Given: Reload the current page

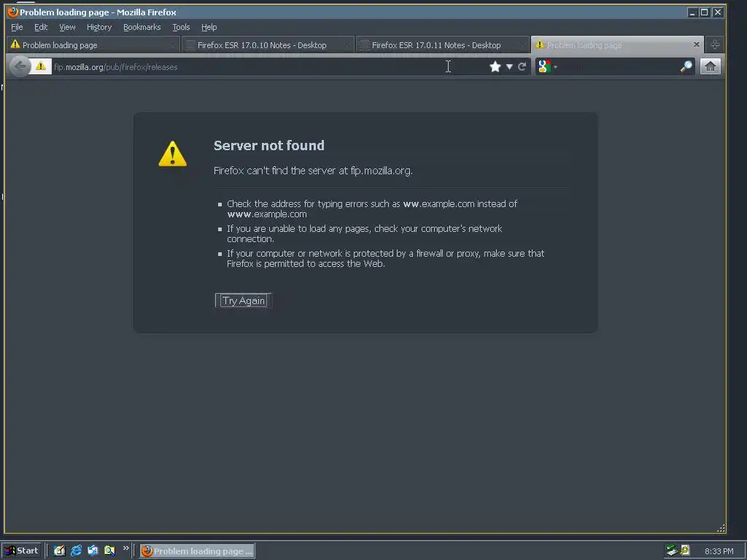Looking at the screenshot, I should [522, 66].
